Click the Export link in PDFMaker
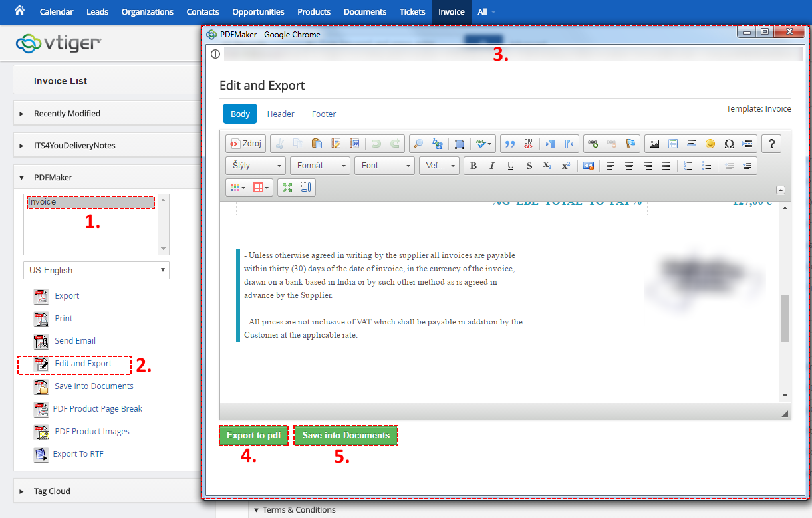 point(67,296)
